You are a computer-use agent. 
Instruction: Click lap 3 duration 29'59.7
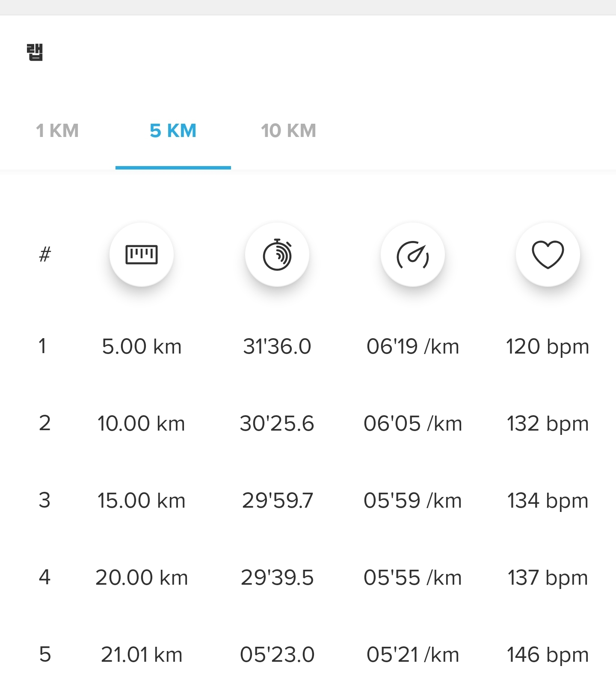[x=277, y=500]
